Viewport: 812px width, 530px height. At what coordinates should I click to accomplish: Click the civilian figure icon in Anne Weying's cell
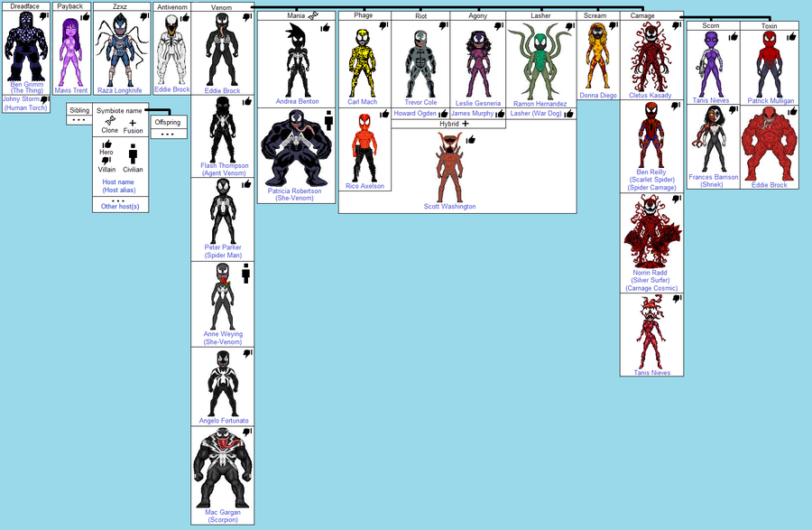tap(246, 274)
